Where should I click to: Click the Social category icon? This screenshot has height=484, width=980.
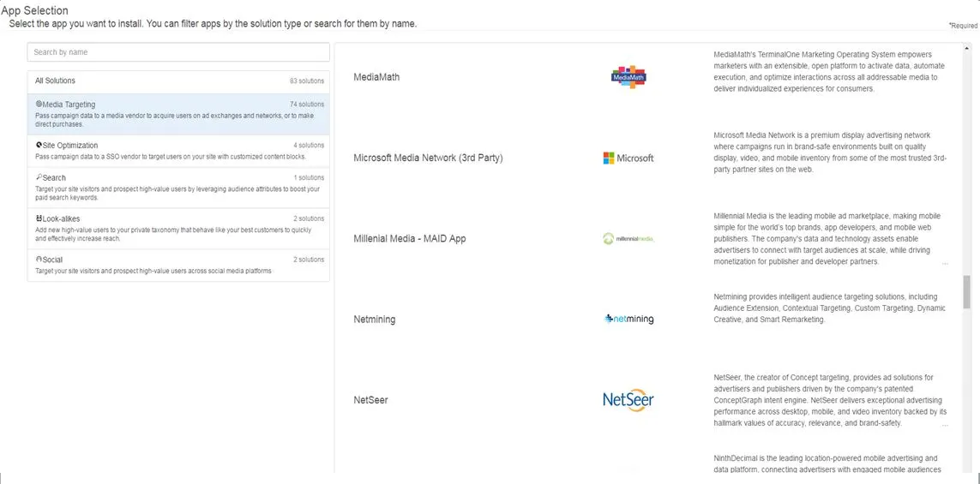(x=39, y=260)
